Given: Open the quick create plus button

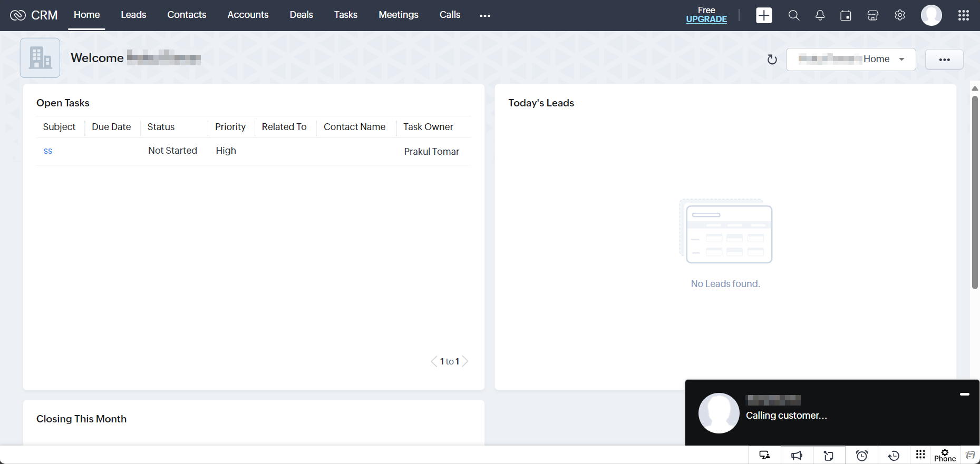Looking at the screenshot, I should pyautogui.click(x=764, y=15).
